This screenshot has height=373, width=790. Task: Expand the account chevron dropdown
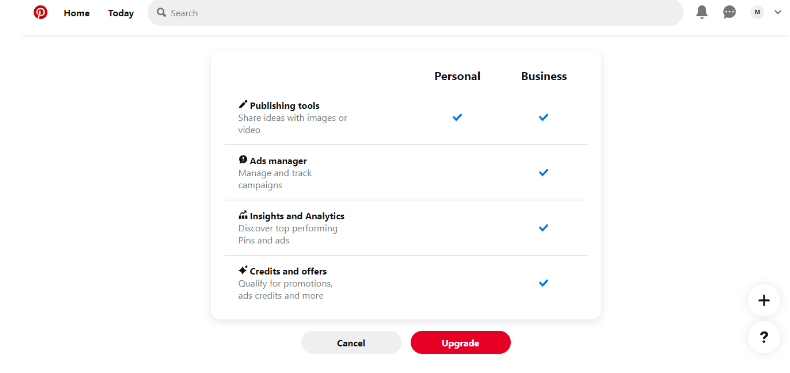click(777, 13)
